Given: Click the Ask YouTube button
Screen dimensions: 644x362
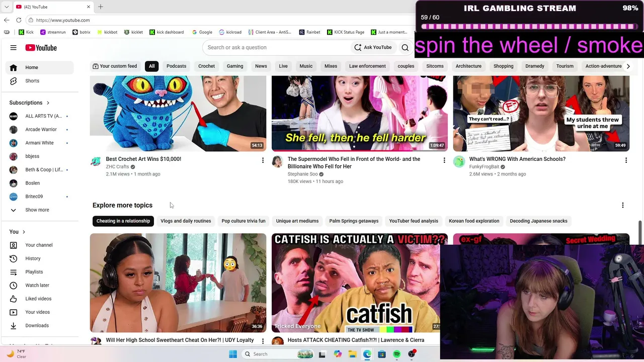Looking at the screenshot, I should (x=373, y=47).
